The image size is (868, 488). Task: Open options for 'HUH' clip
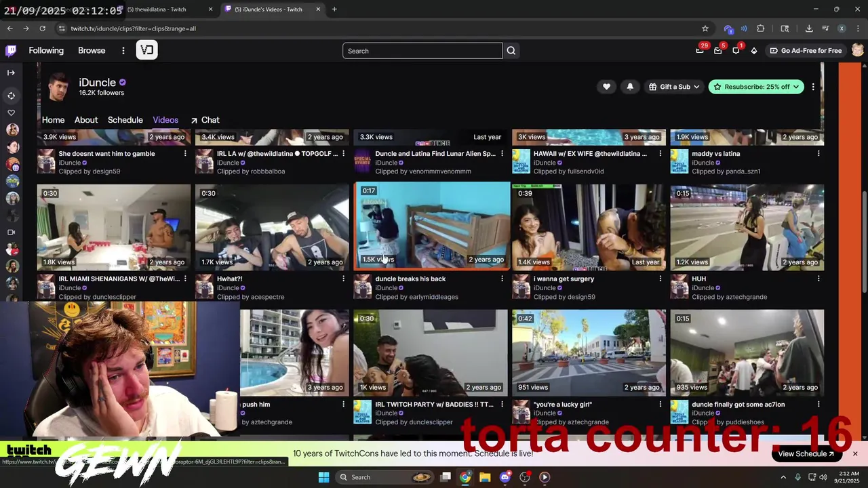(818, 279)
